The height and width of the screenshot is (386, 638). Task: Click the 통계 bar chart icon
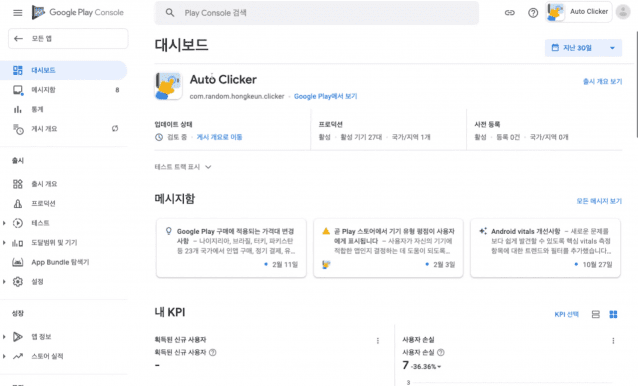point(17,109)
